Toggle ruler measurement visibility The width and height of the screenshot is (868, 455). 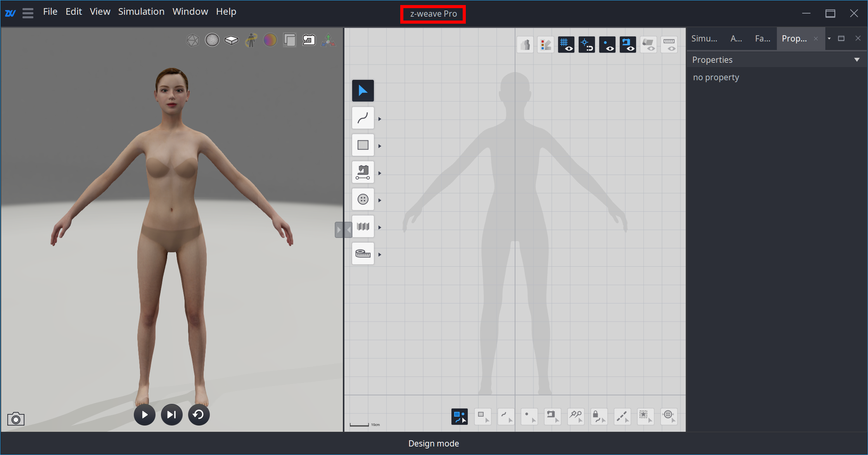pos(669,45)
